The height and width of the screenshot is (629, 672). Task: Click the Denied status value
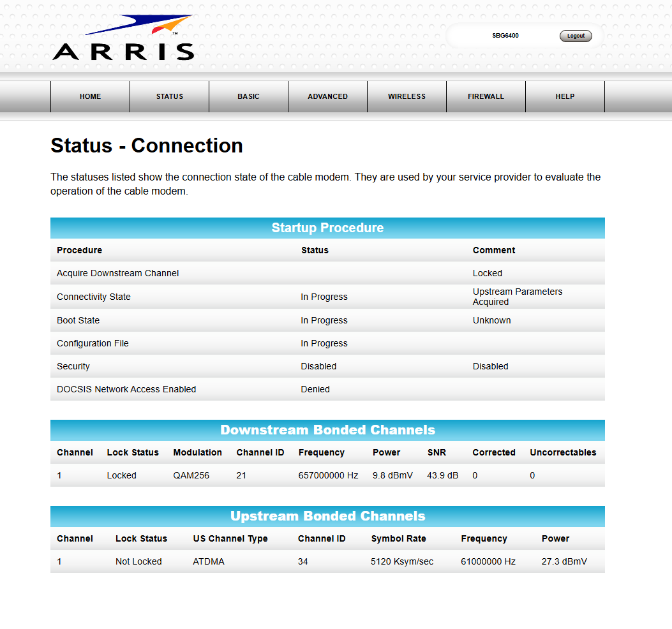pyautogui.click(x=315, y=390)
